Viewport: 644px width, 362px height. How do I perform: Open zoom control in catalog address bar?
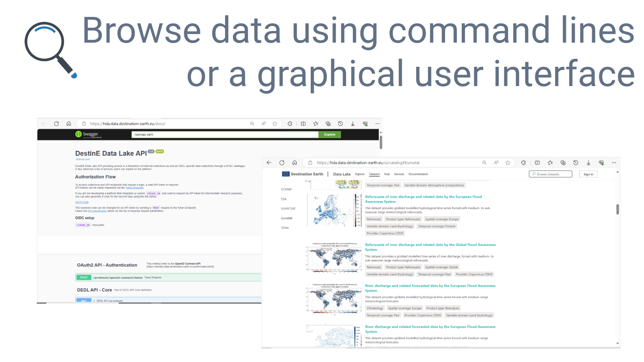click(485, 163)
